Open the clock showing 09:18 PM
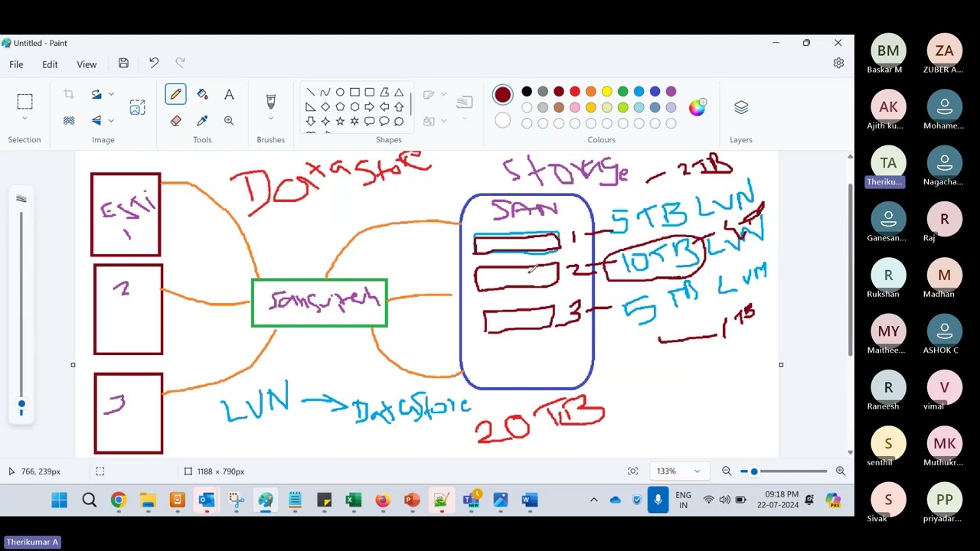 click(777, 500)
